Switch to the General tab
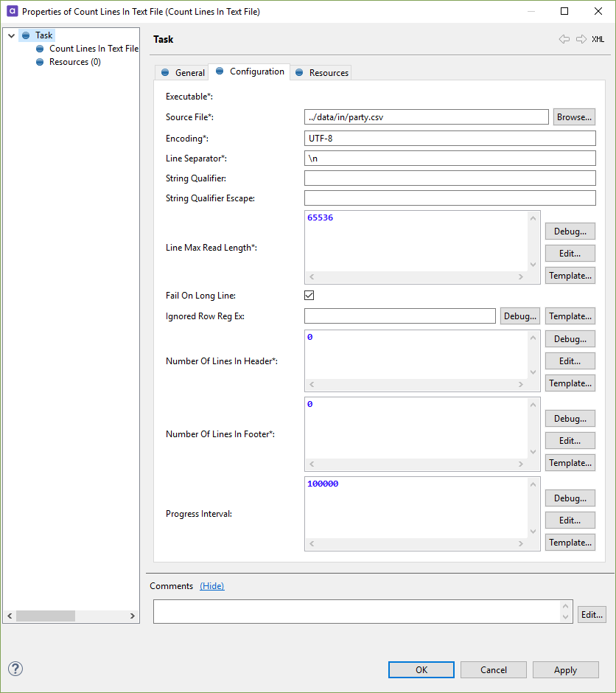This screenshot has width=616, height=693. point(182,72)
